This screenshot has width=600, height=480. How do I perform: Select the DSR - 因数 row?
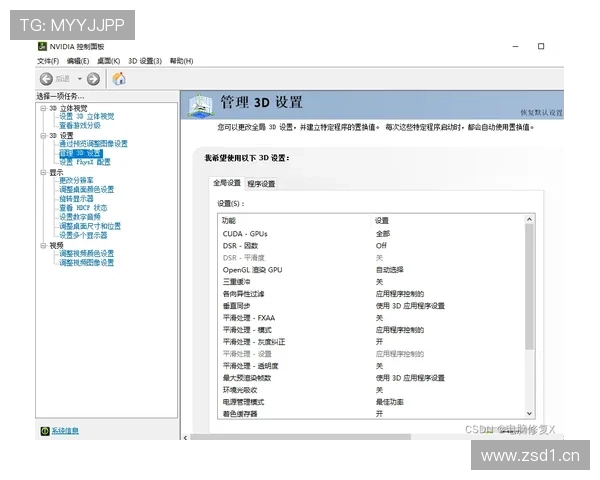click(x=371, y=246)
